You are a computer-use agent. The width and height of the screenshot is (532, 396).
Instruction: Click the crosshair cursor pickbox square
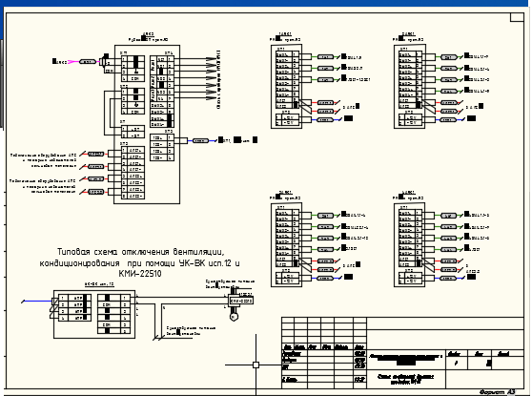[x=256, y=365]
